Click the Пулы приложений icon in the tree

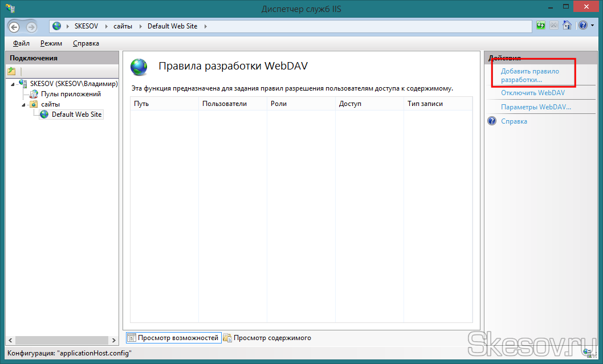(34, 94)
